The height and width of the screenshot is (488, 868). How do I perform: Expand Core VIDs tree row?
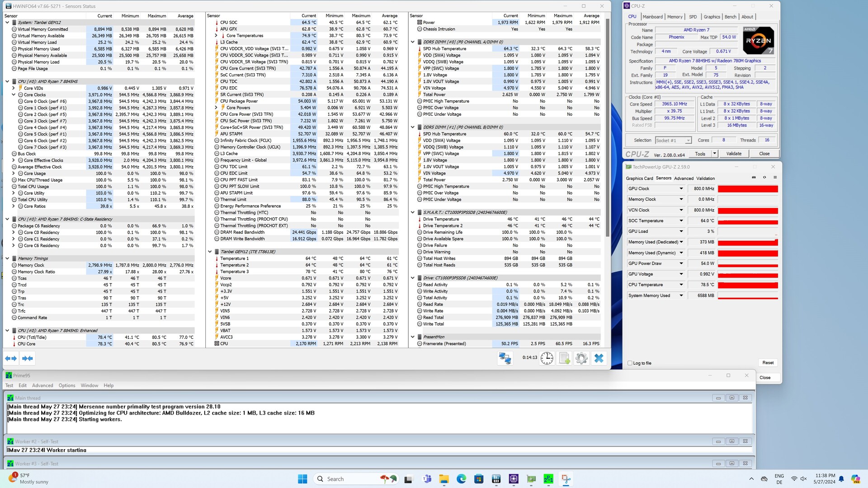click(14, 88)
